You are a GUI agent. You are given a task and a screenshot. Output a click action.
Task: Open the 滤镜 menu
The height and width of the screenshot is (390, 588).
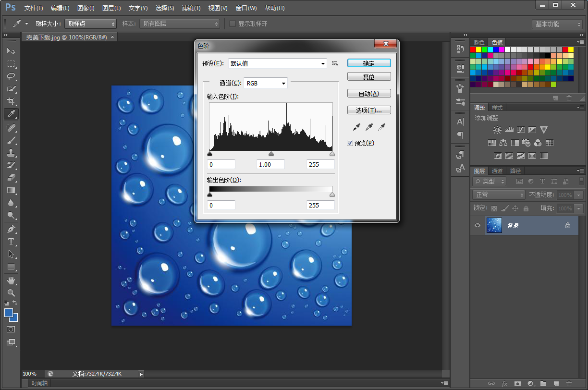(191, 8)
